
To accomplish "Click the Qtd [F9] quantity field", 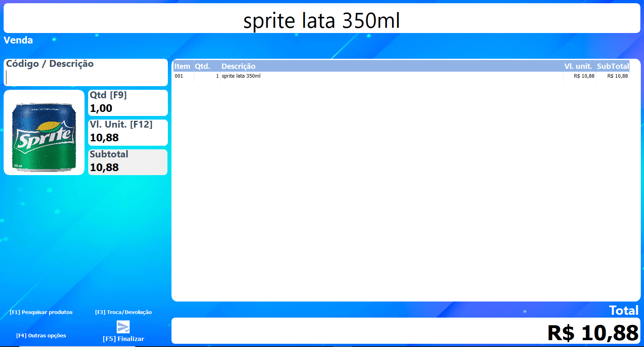I will click(x=128, y=108).
